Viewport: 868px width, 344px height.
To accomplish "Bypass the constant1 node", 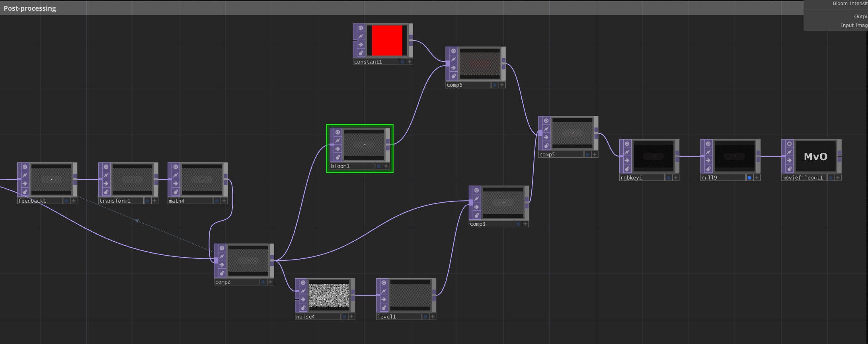I will [361, 45].
